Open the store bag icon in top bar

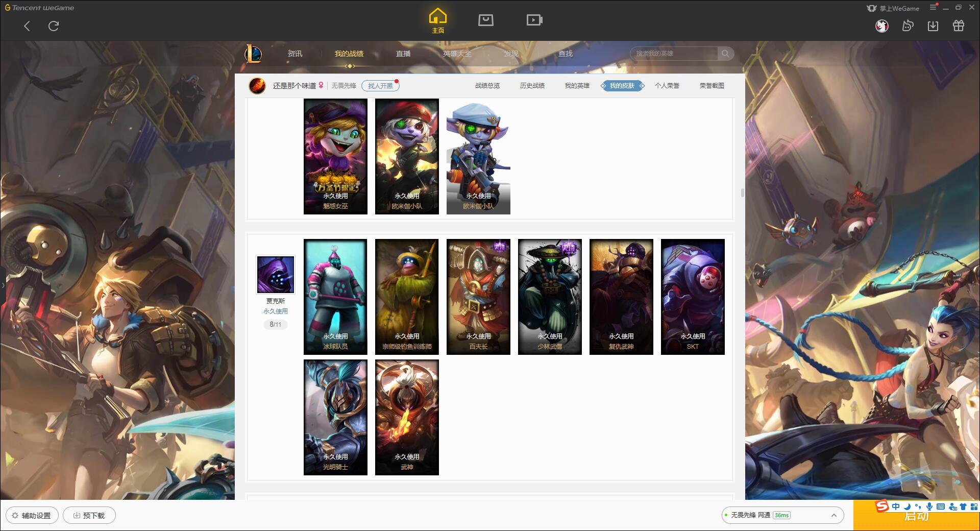click(x=485, y=20)
